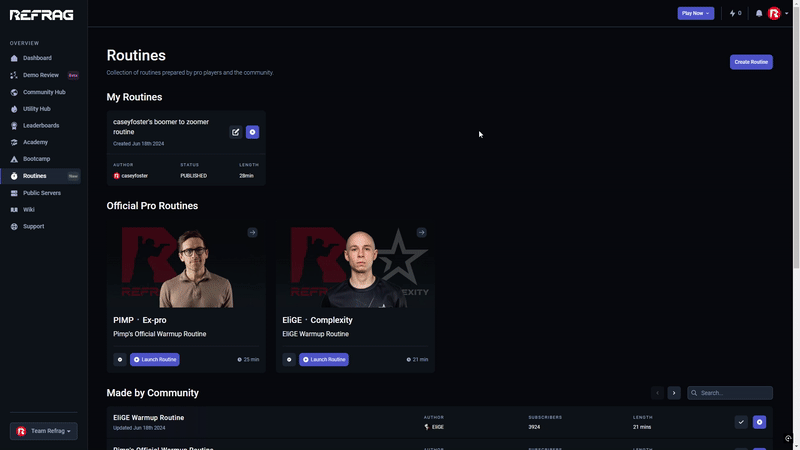
Task: Go to previous community routines page
Action: (x=657, y=393)
